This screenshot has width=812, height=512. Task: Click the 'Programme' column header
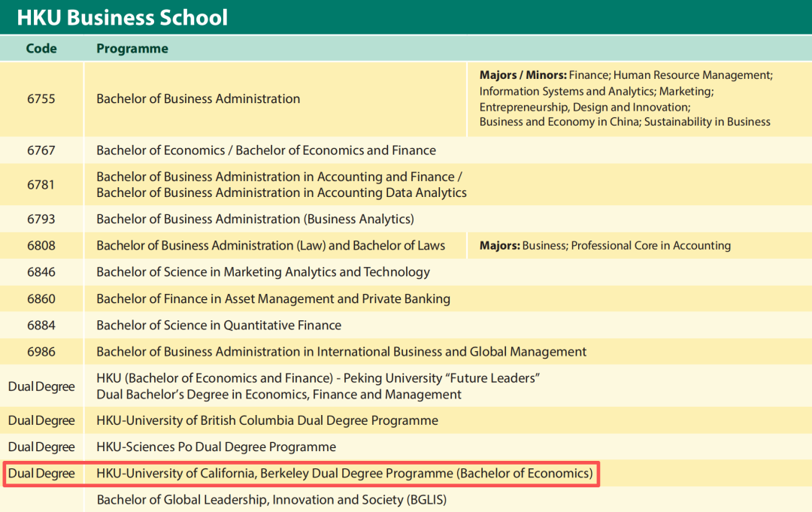coord(132,49)
